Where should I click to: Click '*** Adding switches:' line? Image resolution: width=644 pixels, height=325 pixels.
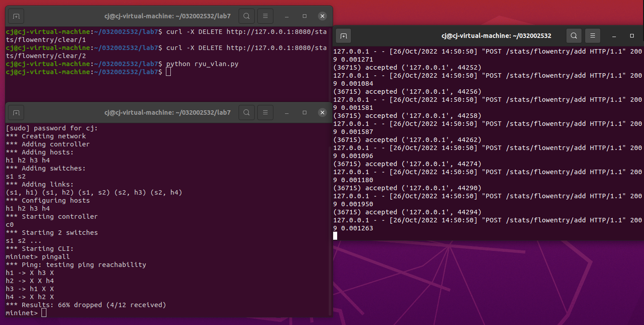45,168
